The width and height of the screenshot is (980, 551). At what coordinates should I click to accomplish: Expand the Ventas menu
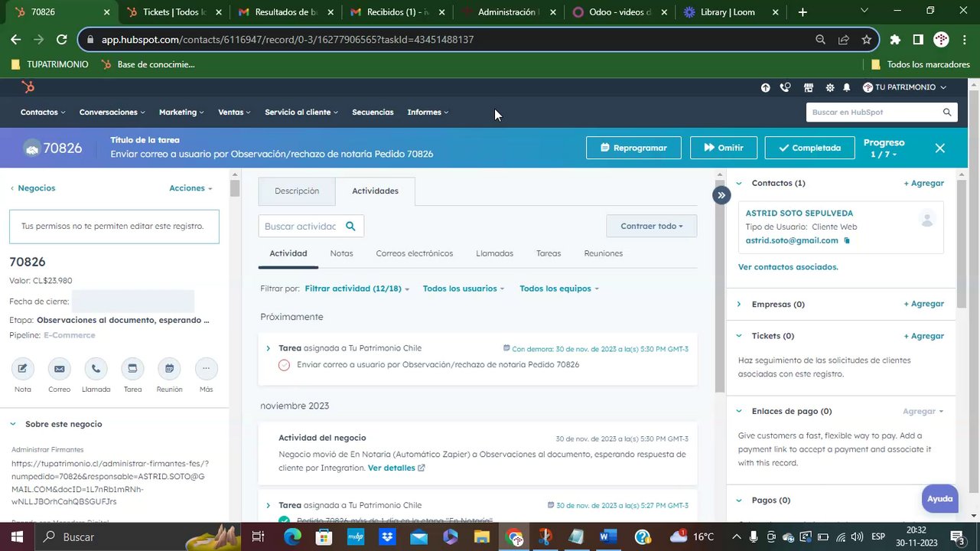pos(234,112)
